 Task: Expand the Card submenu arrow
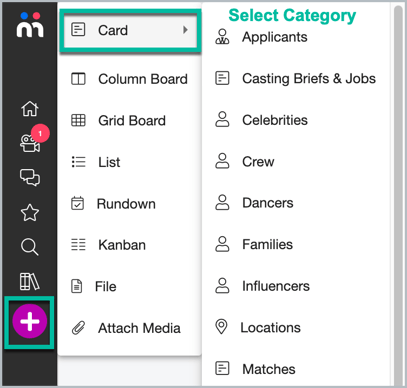[x=185, y=30]
